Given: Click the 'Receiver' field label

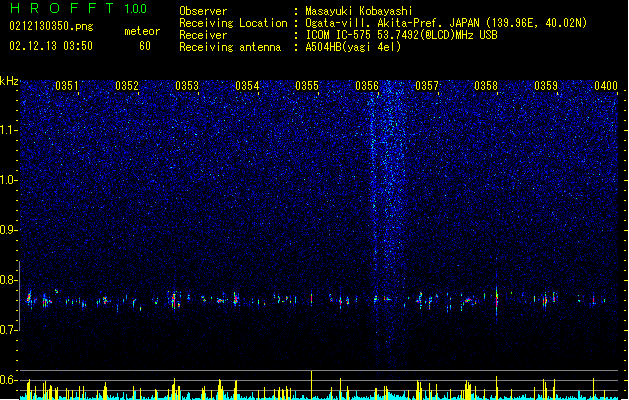Looking at the screenshot, I should [x=203, y=35].
